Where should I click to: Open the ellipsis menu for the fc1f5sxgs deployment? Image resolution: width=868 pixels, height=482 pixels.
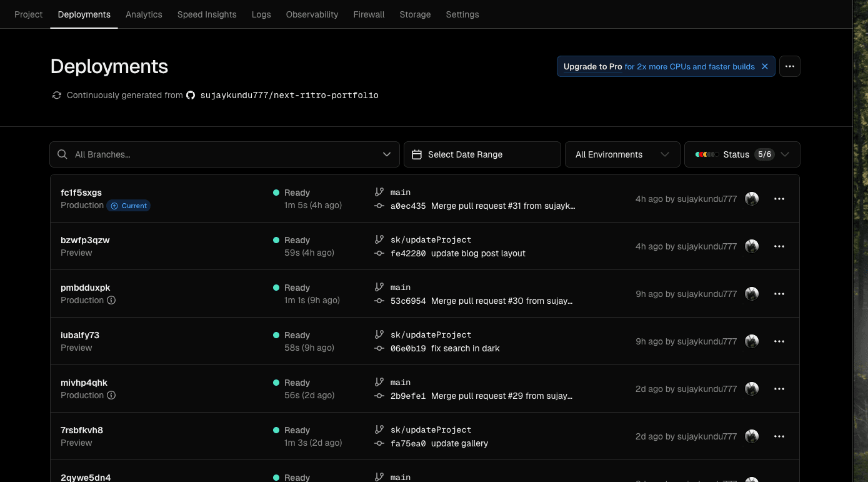coord(779,198)
